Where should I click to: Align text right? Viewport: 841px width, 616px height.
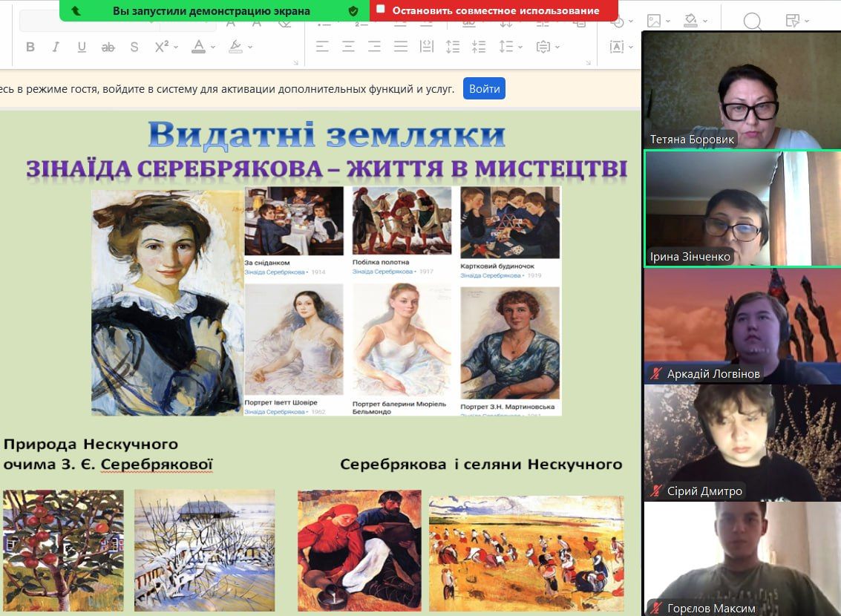click(374, 47)
